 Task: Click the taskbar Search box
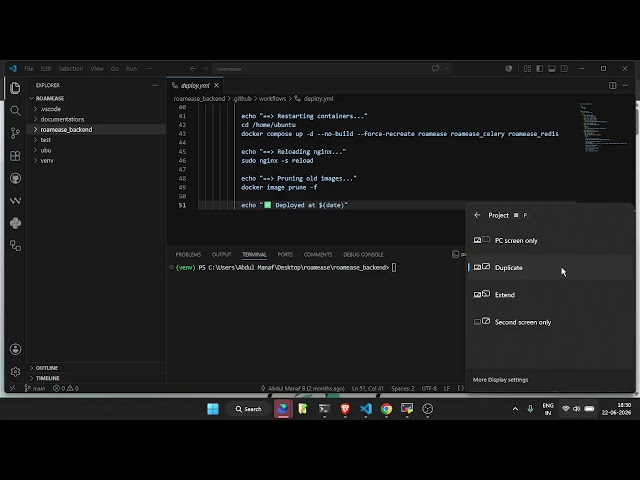249,409
